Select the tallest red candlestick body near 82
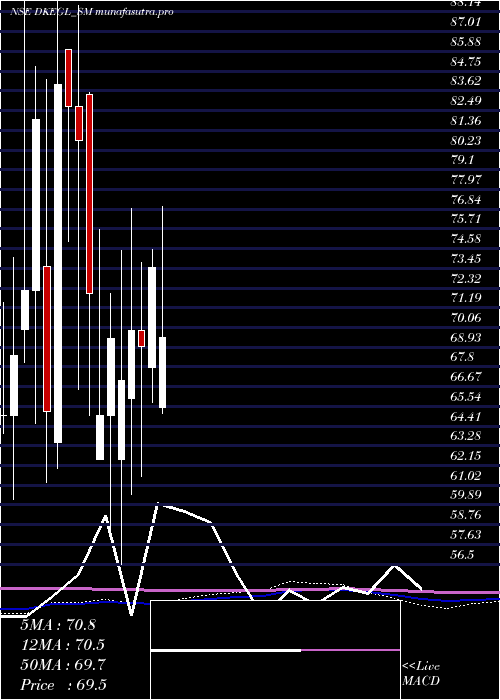The image size is (500, 700). pos(89,194)
